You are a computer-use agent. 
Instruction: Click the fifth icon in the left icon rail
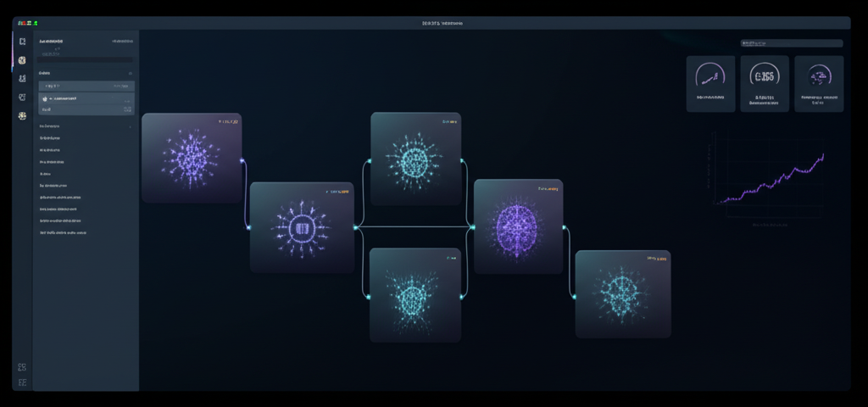coord(22,115)
